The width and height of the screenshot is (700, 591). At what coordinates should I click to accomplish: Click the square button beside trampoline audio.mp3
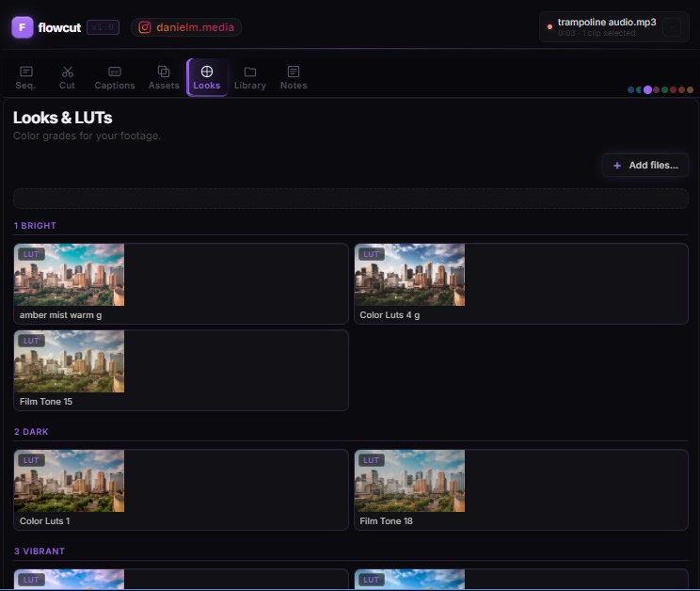tap(672, 27)
